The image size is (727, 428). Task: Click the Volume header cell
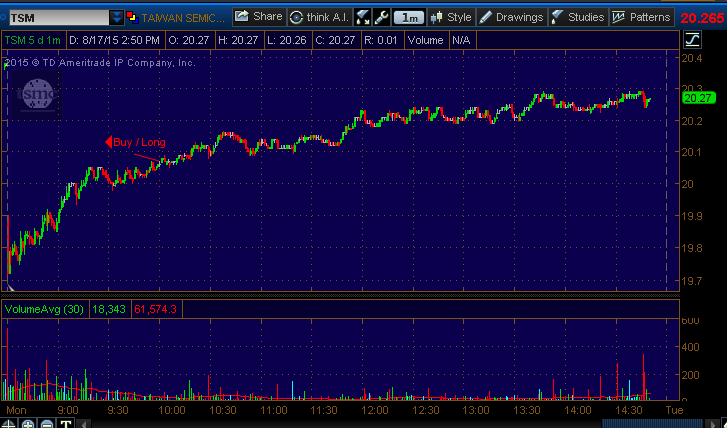[x=426, y=40]
